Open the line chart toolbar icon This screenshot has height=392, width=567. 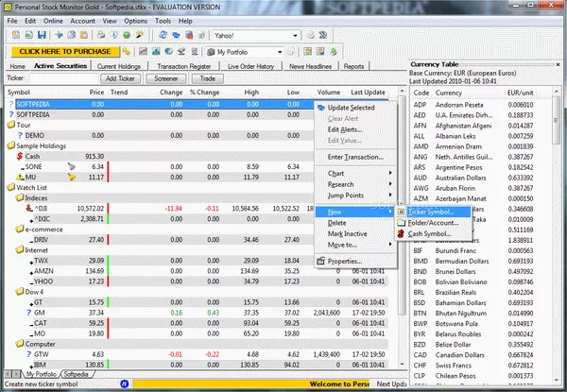click(144, 52)
